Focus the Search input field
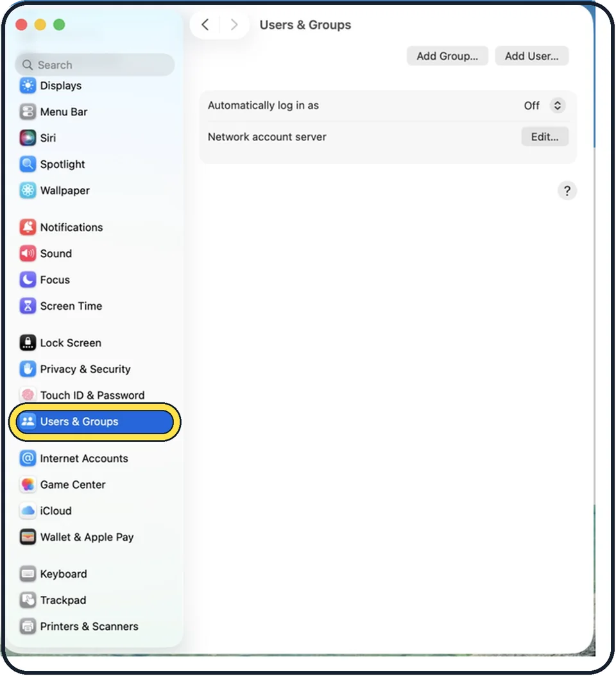 click(95, 65)
